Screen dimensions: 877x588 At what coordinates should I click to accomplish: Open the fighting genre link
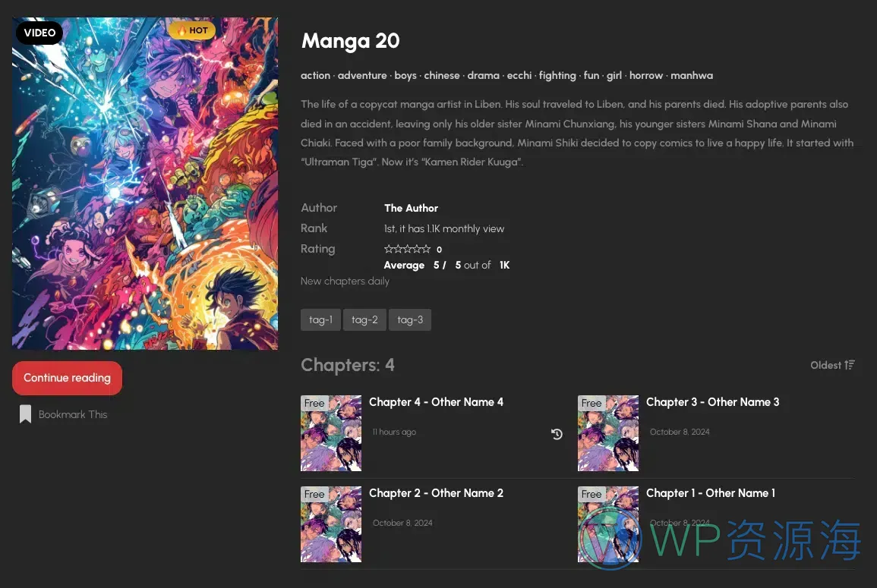pos(557,75)
